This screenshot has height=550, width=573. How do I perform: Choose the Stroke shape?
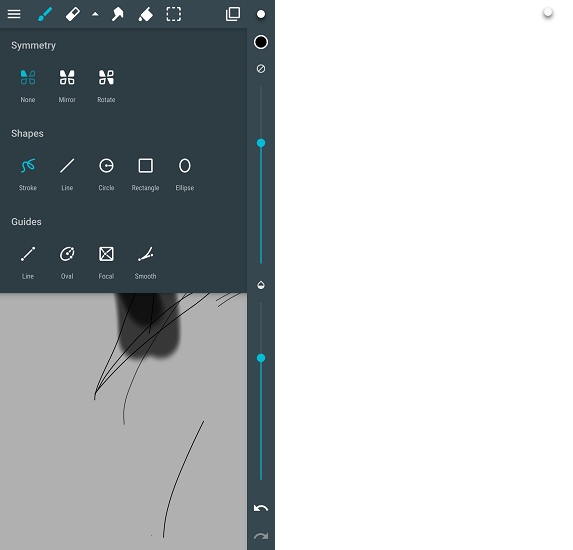click(x=28, y=174)
